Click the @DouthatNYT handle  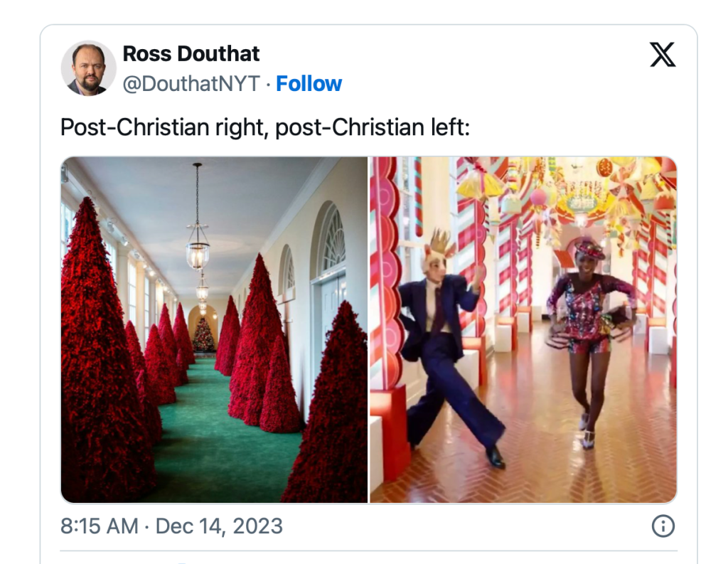coord(191,84)
